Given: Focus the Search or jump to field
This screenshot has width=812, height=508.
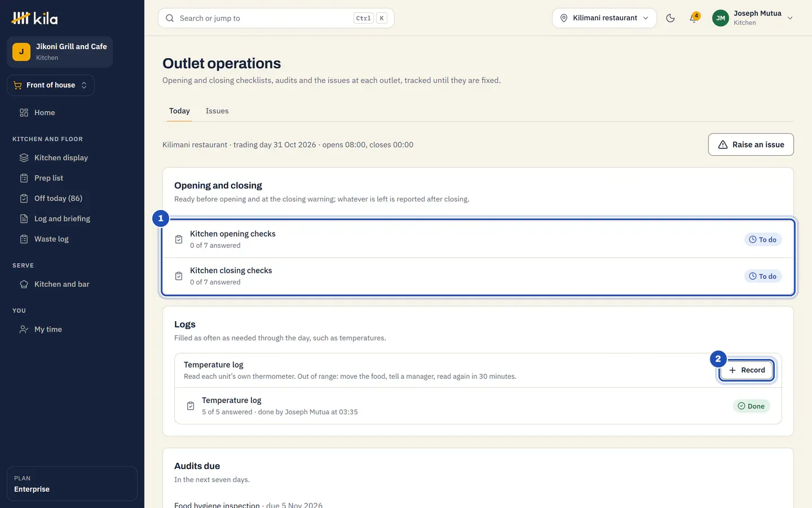Looking at the screenshot, I should [x=276, y=18].
